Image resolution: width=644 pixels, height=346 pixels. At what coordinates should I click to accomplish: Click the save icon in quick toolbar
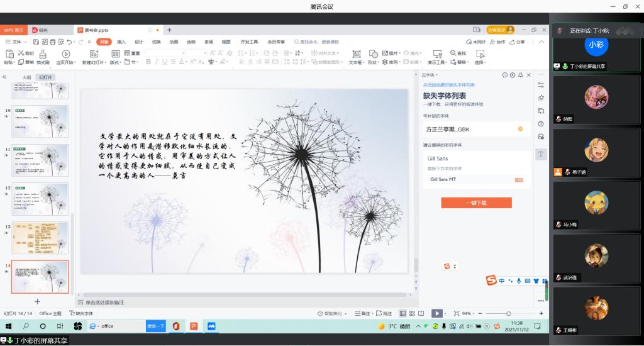click(36, 42)
